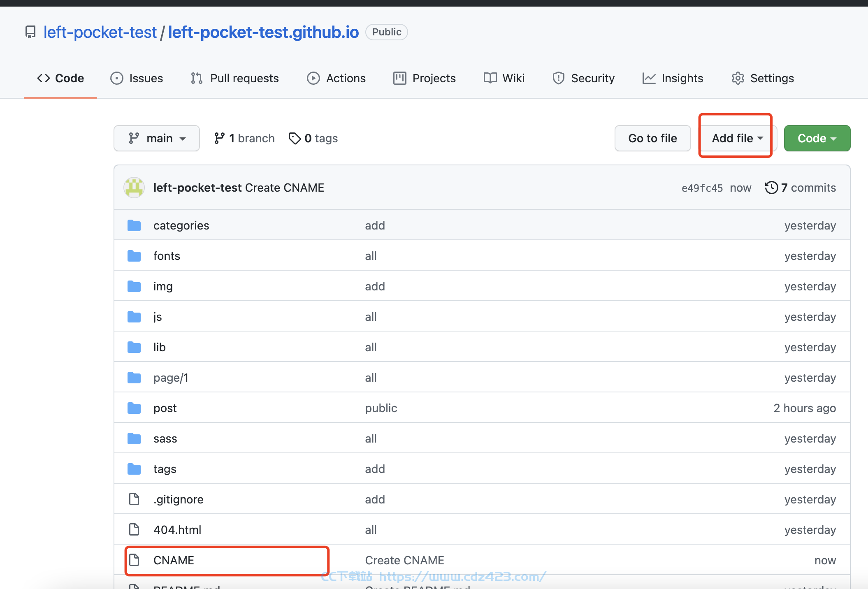The height and width of the screenshot is (589, 868).
Task: Open the Wiki tab
Action: click(504, 78)
